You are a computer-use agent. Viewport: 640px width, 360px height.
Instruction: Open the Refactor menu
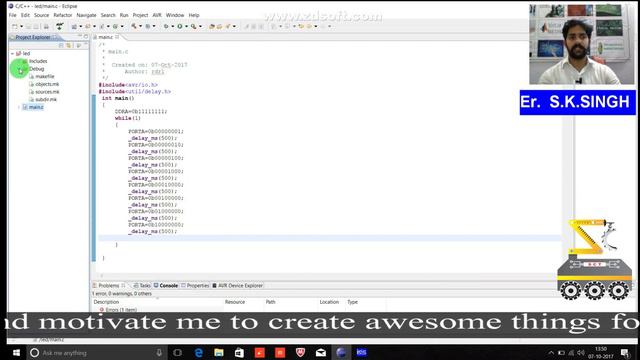click(x=62, y=15)
